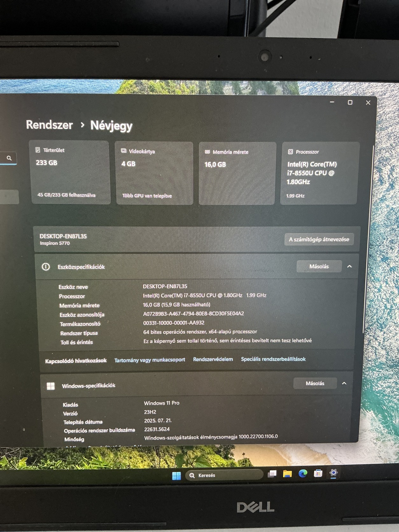Image resolution: width=399 pixels, height=532 pixels.
Task: Click the Keresés taskbar search box
Action: pos(224,475)
